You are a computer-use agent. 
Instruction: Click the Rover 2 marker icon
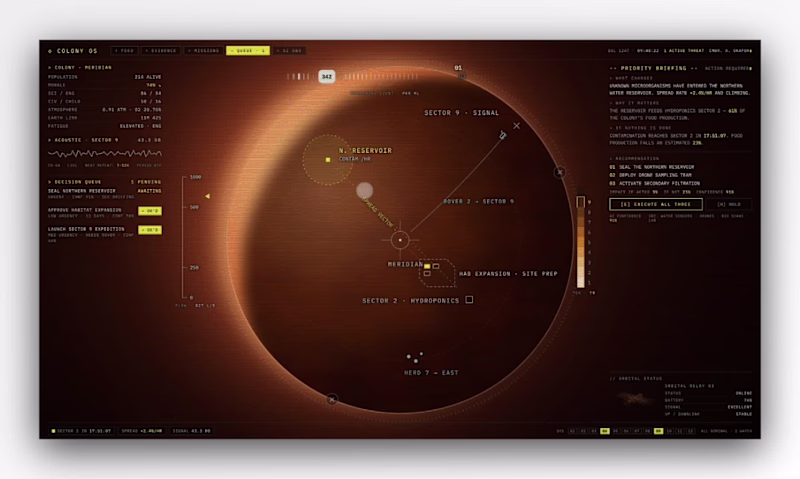[x=503, y=135]
